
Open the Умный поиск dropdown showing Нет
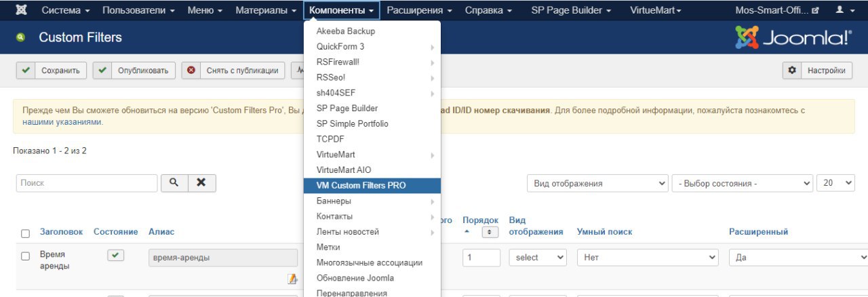point(647,258)
